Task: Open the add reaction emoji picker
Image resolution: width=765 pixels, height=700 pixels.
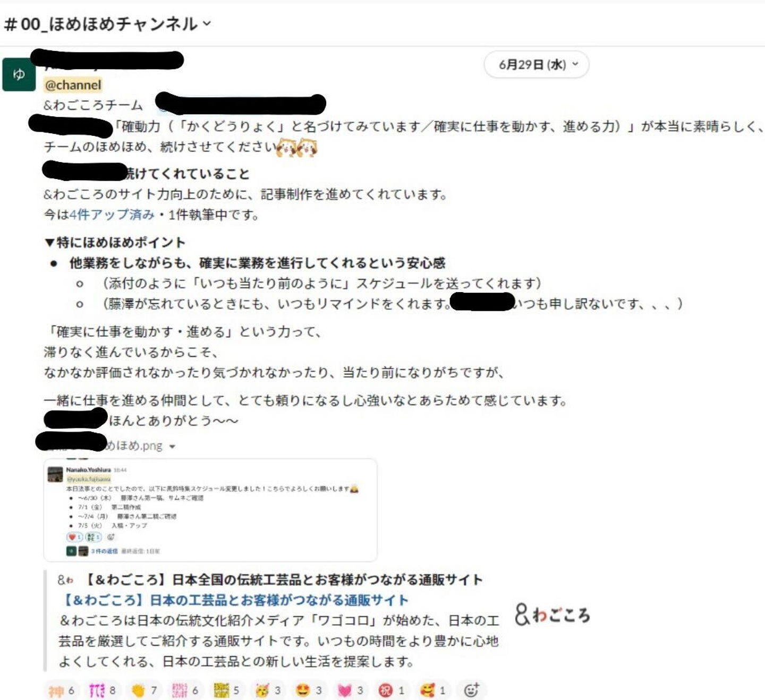Action: [471, 690]
